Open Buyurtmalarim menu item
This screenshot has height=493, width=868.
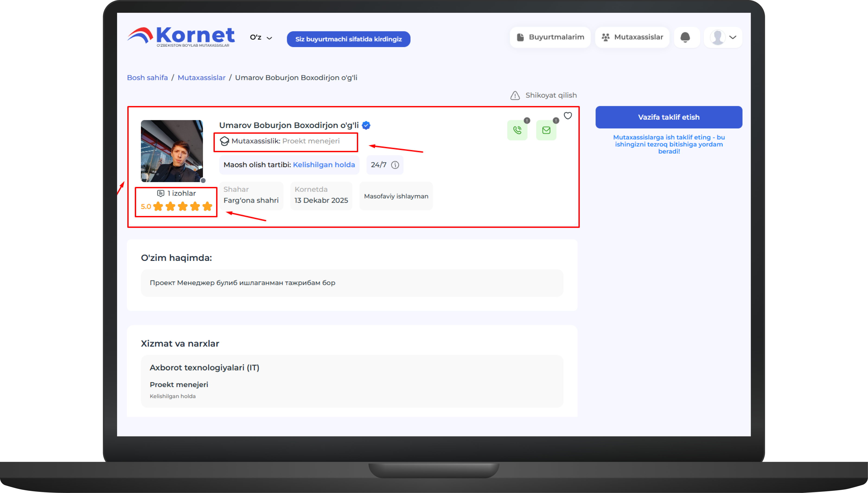[x=550, y=37]
